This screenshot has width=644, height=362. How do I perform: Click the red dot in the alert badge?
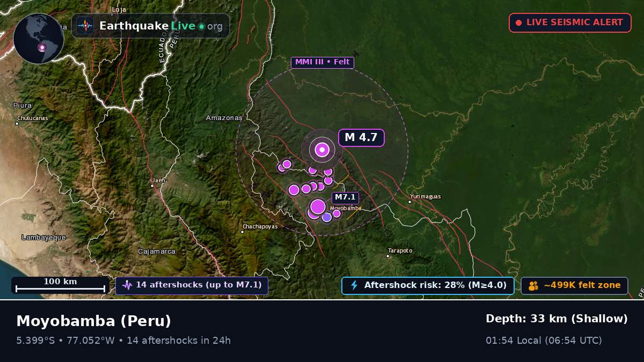tap(518, 23)
